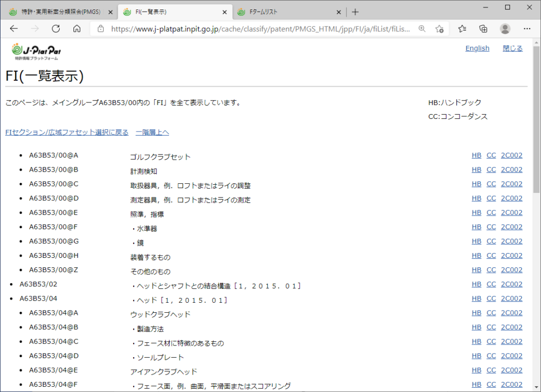Go to the browser Home page
Image resolution: width=541 pixels, height=392 pixels.
[77, 29]
